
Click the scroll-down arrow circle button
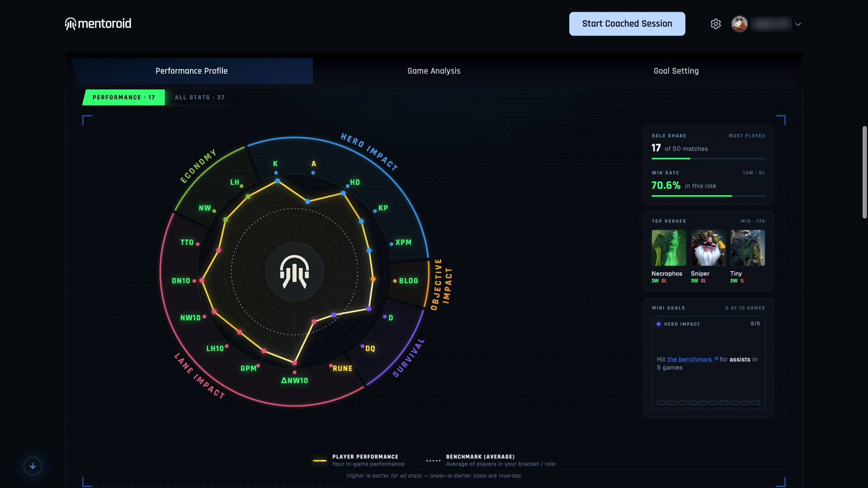[x=33, y=466]
